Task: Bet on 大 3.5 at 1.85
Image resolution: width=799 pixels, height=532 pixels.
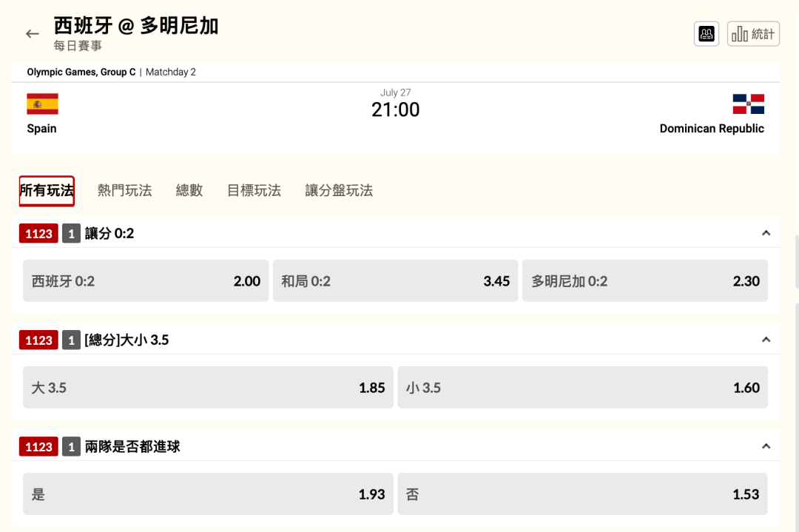Action: tap(208, 388)
